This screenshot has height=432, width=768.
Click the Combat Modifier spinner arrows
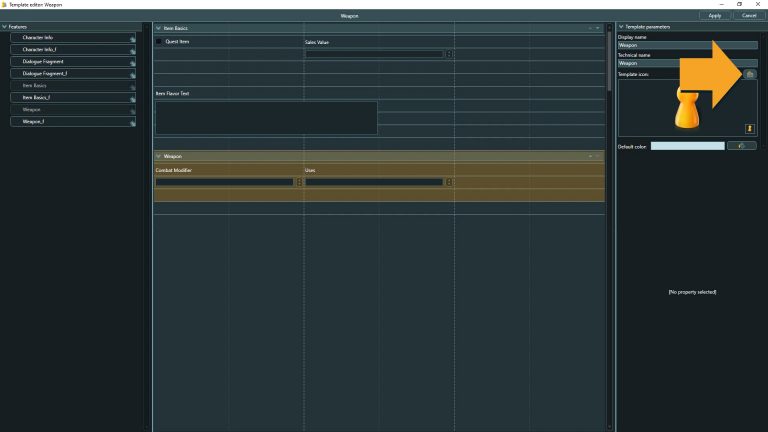299,182
